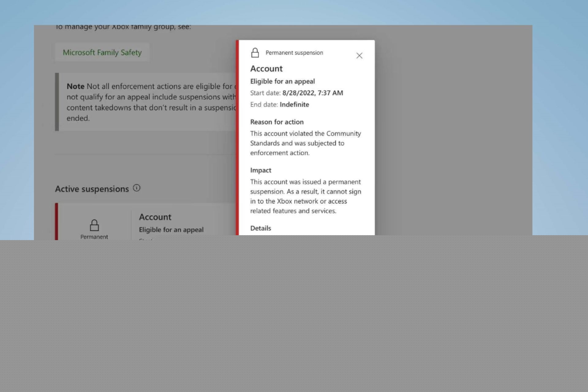The height and width of the screenshot is (392, 588).
Task: Select the 'Note' text in the notice box
Action: point(75,86)
